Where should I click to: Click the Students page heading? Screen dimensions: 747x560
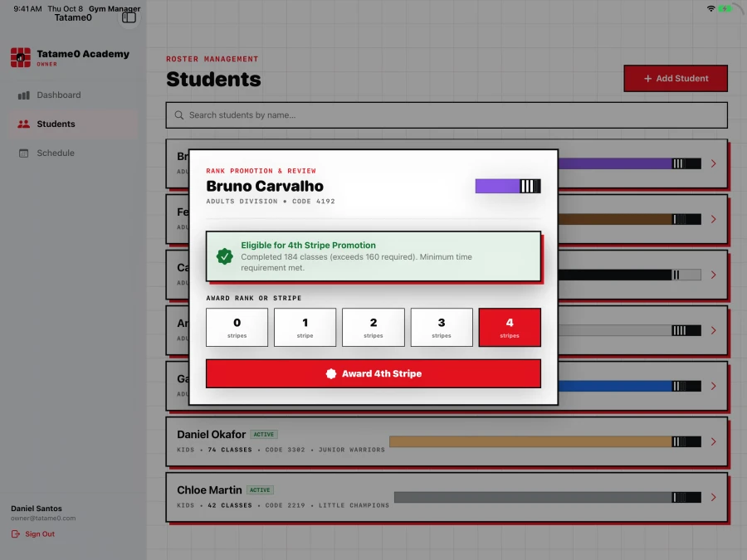pyautogui.click(x=213, y=79)
